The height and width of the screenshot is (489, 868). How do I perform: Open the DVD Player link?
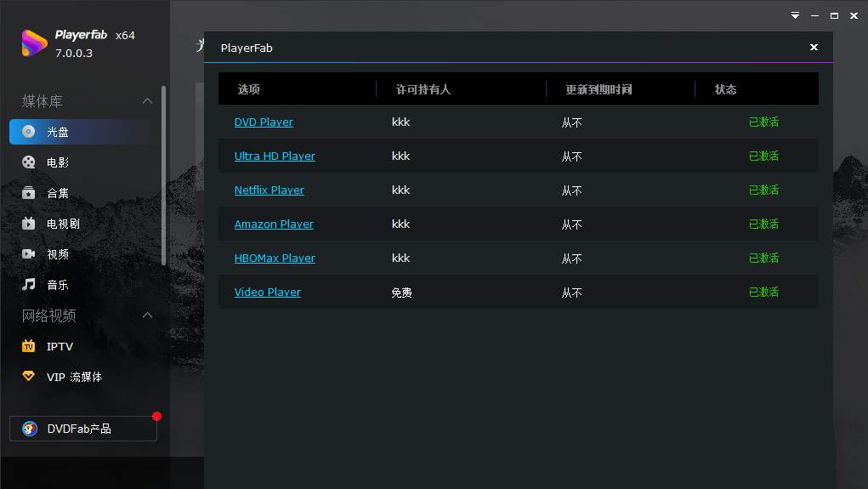tap(264, 122)
